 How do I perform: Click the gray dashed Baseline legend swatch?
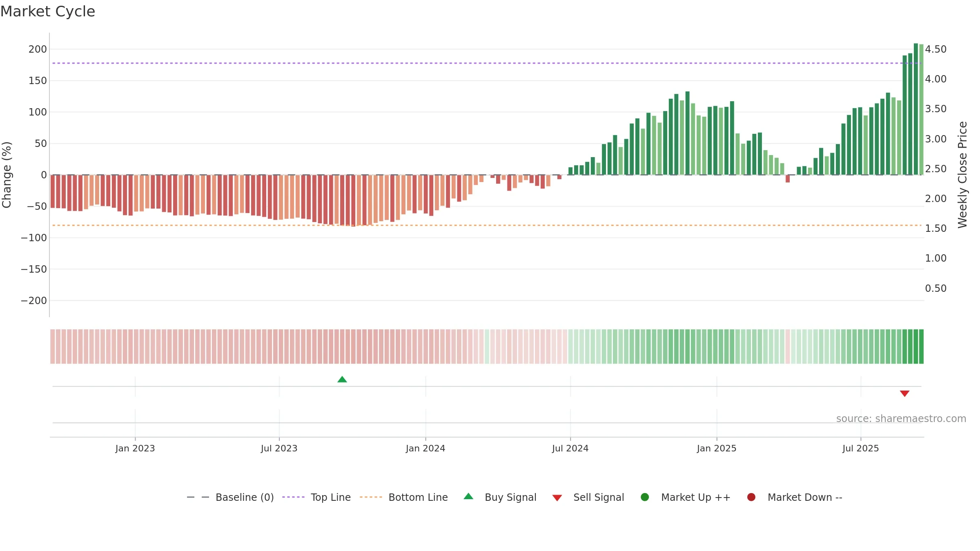[x=198, y=497]
